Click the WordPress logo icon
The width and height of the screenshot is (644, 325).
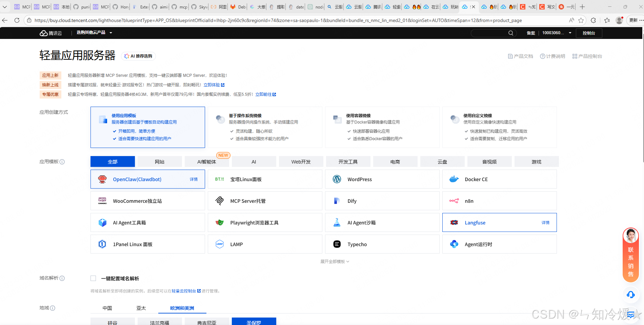coord(337,179)
